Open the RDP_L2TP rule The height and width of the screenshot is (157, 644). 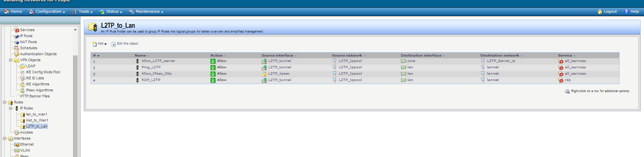point(151,80)
